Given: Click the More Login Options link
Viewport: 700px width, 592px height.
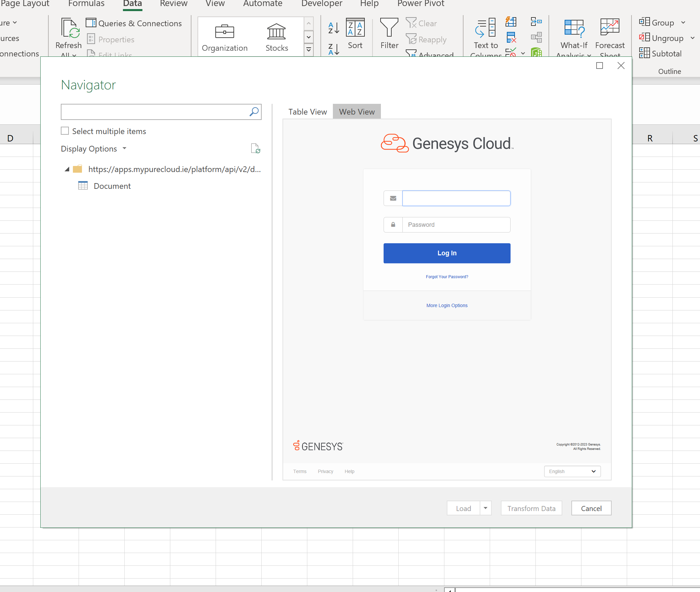Looking at the screenshot, I should tap(447, 305).
